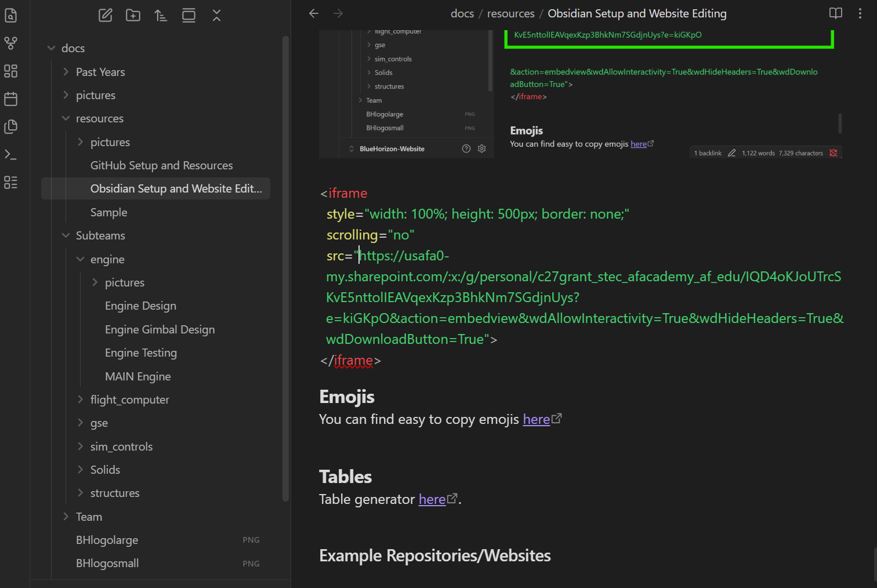
Task: Click the checklist icon in the left ribbon
Action: click(x=10, y=182)
